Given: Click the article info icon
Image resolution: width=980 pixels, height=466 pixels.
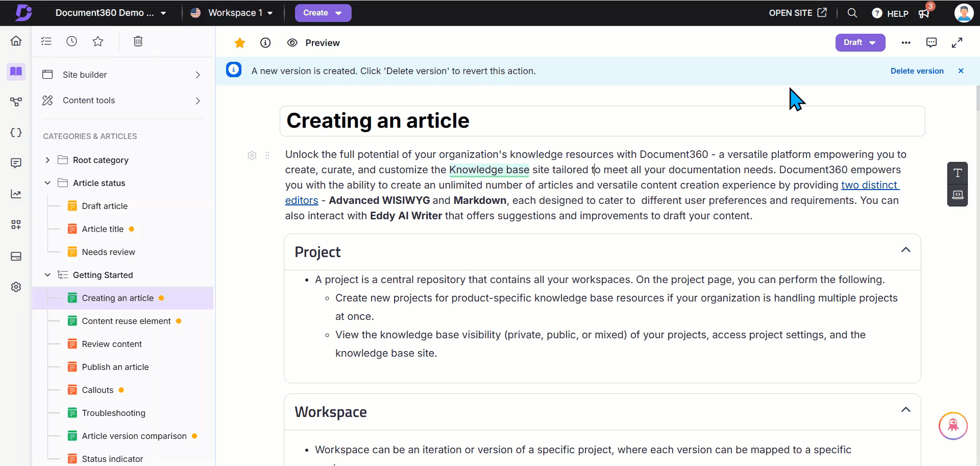Looking at the screenshot, I should (x=265, y=43).
